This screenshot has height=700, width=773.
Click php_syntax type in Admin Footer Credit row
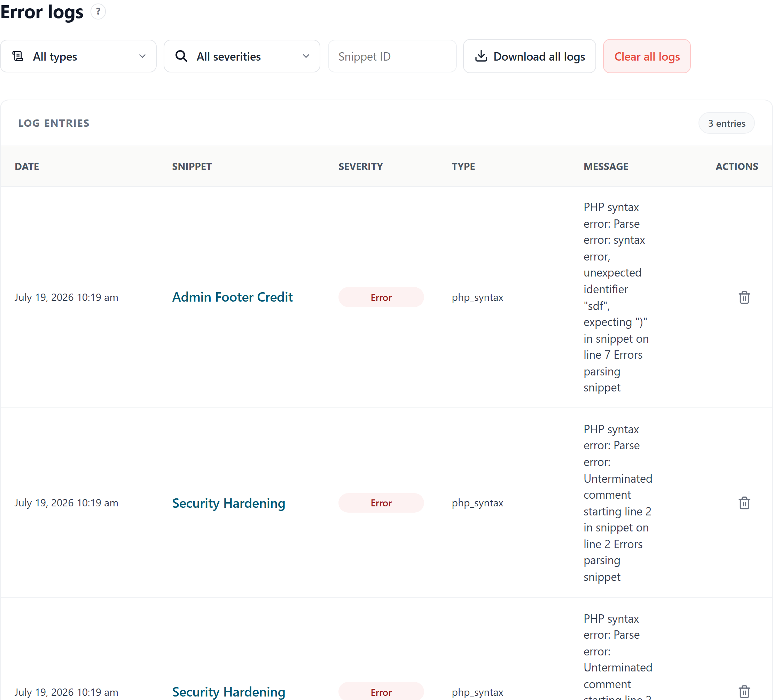477,298
